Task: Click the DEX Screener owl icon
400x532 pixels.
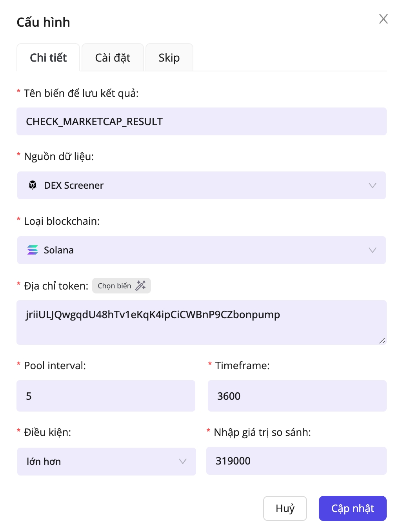Action: [33, 185]
